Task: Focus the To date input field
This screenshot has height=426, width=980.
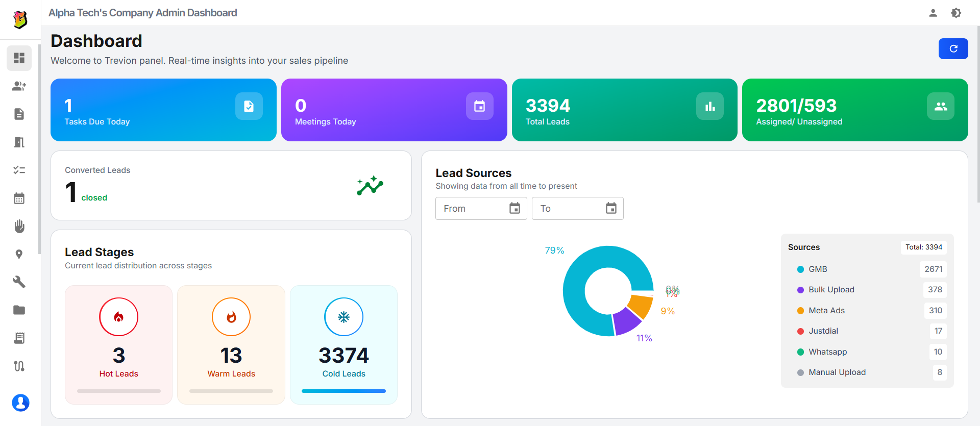Action: click(x=577, y=208)
